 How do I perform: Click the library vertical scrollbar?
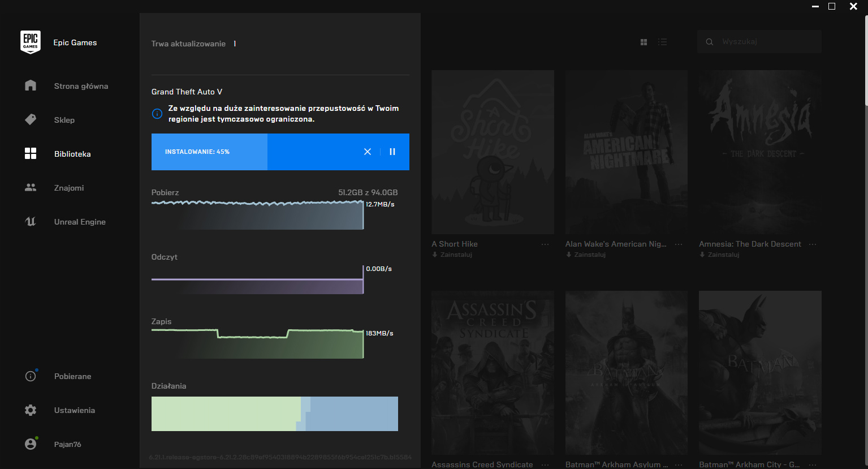(x=866, y=60)
